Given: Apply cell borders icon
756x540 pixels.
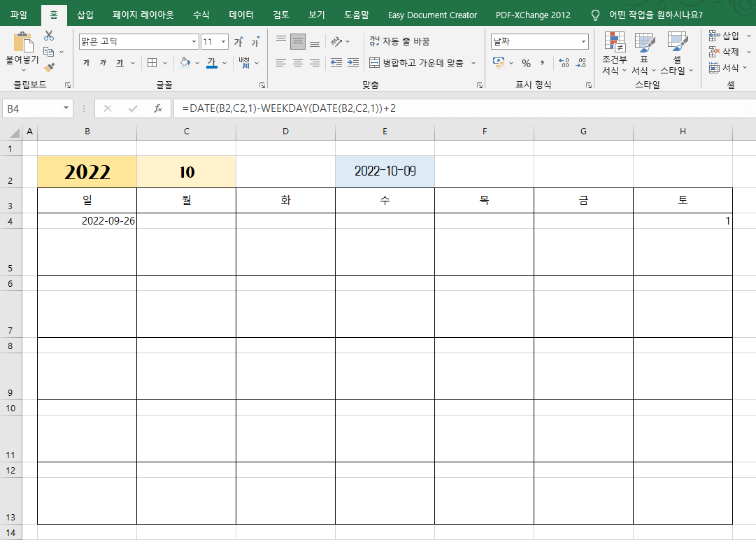Looking at the screenshot, I should [x=152, y=63].
